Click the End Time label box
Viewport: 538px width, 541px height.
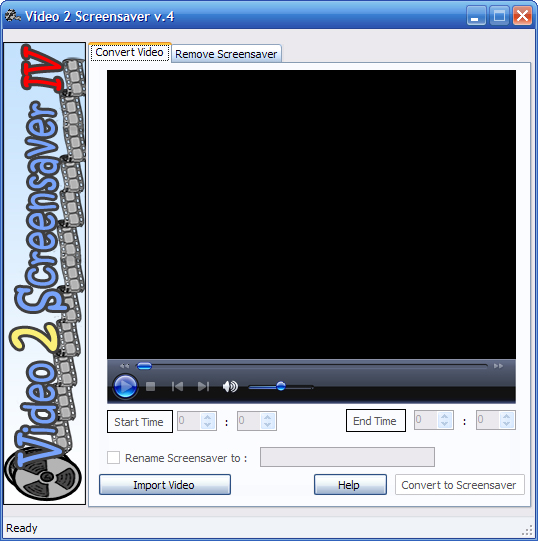pos(375,421)
